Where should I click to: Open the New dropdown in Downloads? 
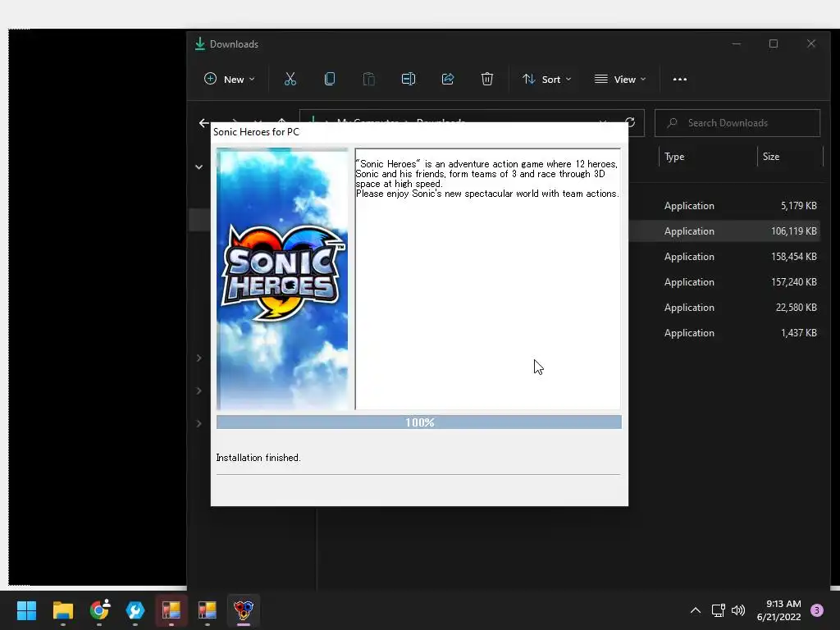230,80
